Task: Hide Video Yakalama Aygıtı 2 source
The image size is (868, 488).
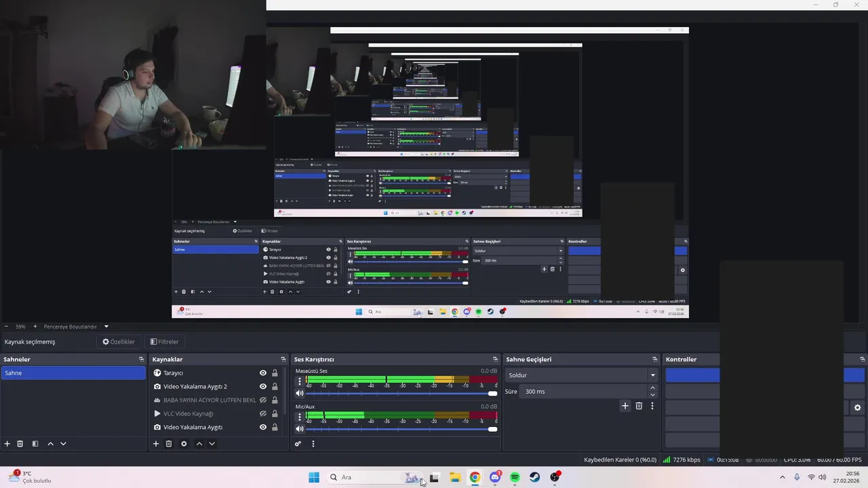Action: click(263, 386)
